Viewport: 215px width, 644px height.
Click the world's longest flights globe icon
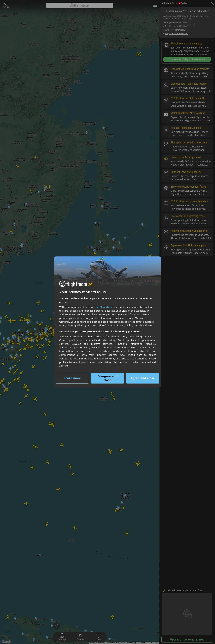point(166,188)
